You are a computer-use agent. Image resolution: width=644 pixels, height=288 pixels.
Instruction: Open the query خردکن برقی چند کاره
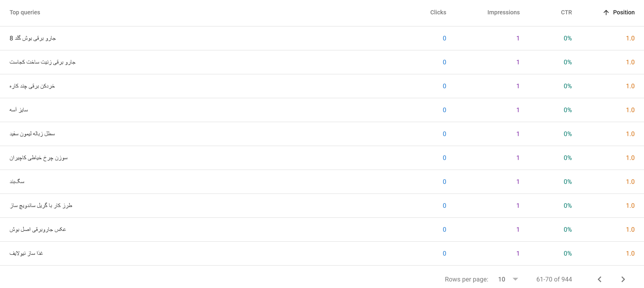coord(32,86)
